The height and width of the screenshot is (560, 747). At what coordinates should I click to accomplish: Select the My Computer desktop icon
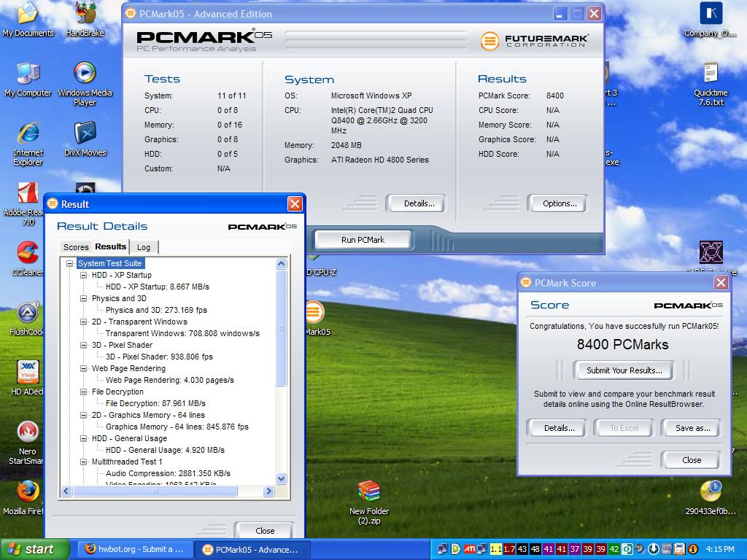tap(28, 79)
